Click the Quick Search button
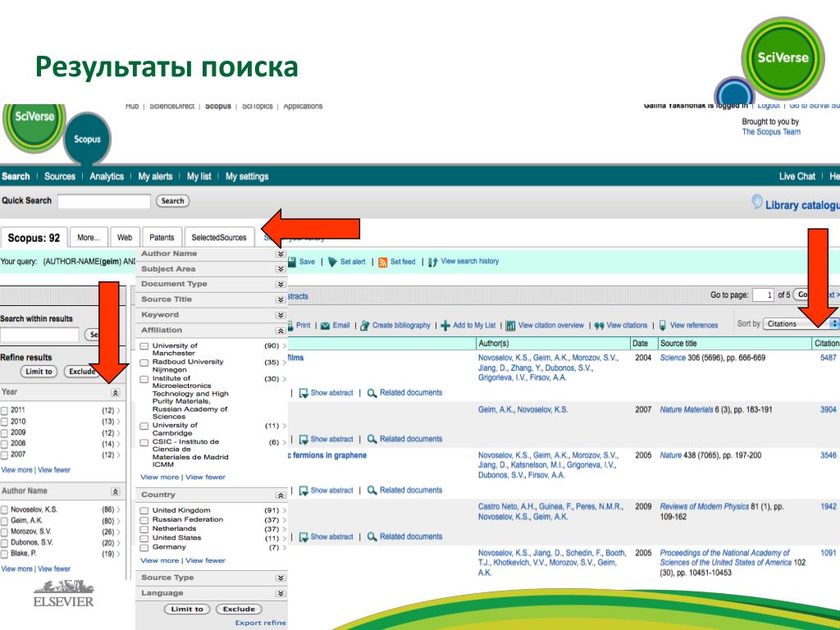 pos(172,201)
